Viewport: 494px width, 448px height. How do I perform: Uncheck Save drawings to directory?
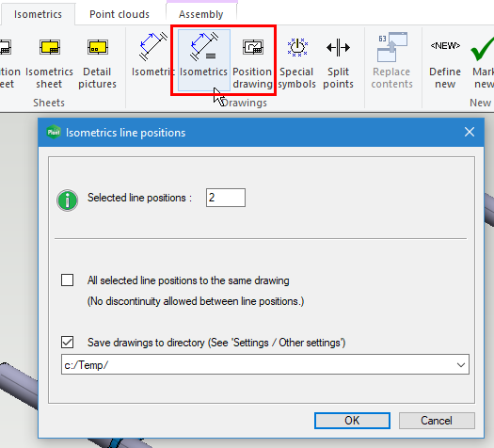pyautogui.click(x=67, y=343)
